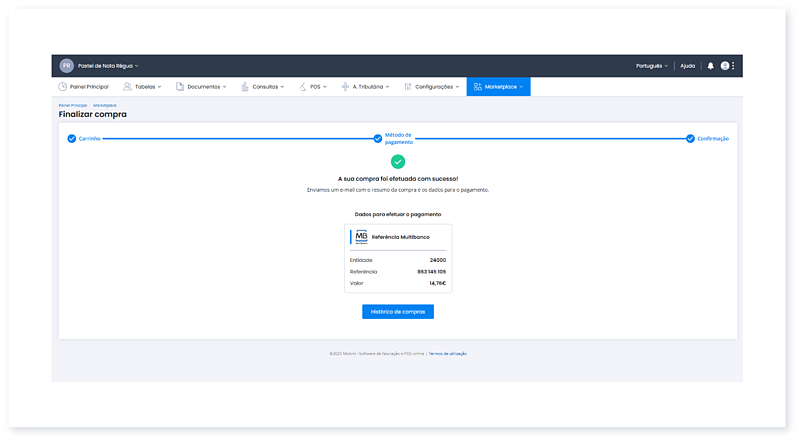Select the Marketplace tab
Screen dimensions: 800x442
click(x=498, y=87)
